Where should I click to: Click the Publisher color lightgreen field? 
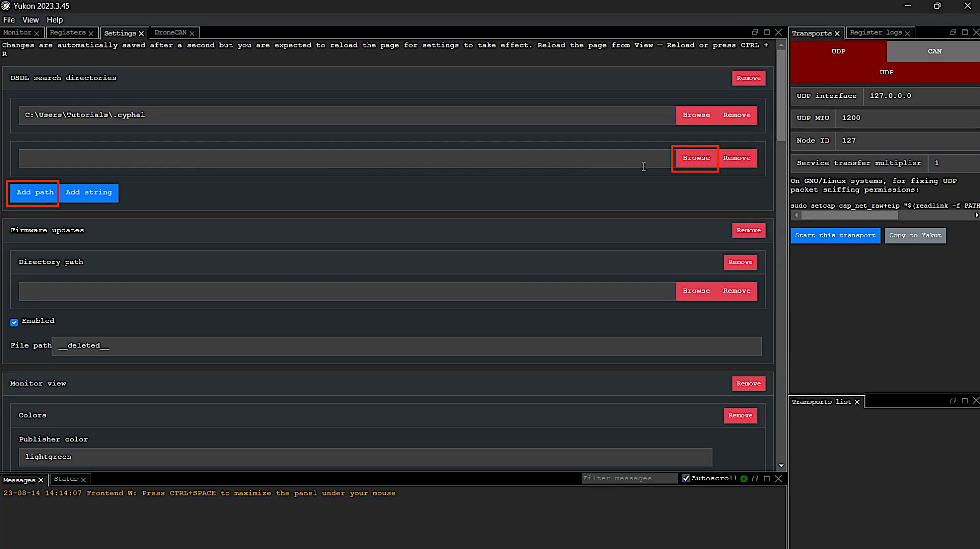click(365, 457)
